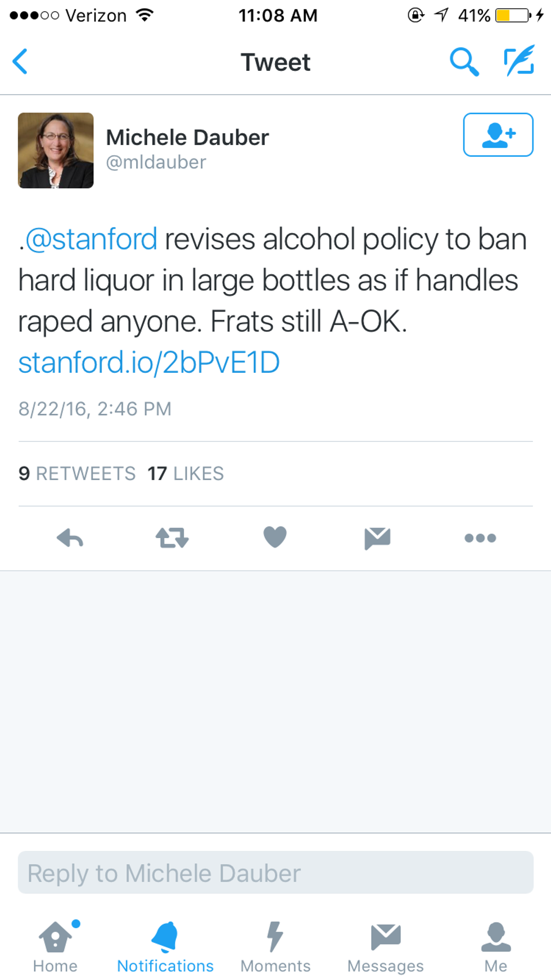The width and height of the screenshot is (551, 980).
Task: Compose a new tweet with quill icon
Action: point(518,61)
